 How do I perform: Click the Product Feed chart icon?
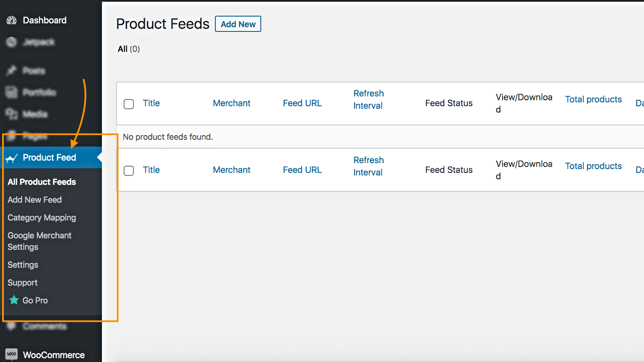11,158
